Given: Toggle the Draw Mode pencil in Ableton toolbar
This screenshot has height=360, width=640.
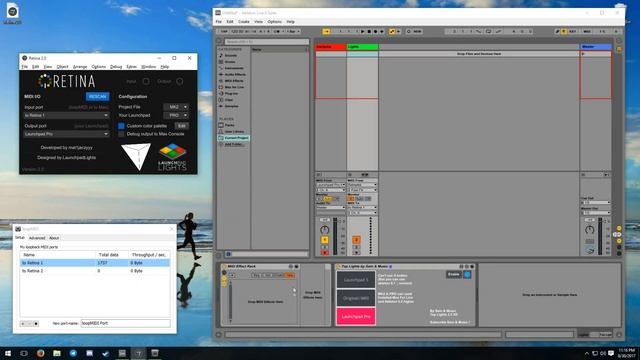Looking at the screenshot, I should click(557, 31).
